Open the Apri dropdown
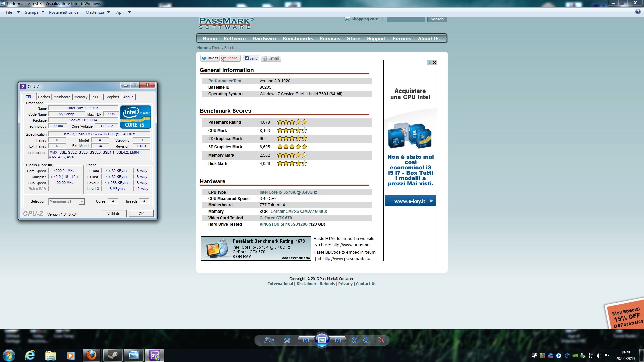Viewport: 644px width, 362px height. (x=123, y=12)
